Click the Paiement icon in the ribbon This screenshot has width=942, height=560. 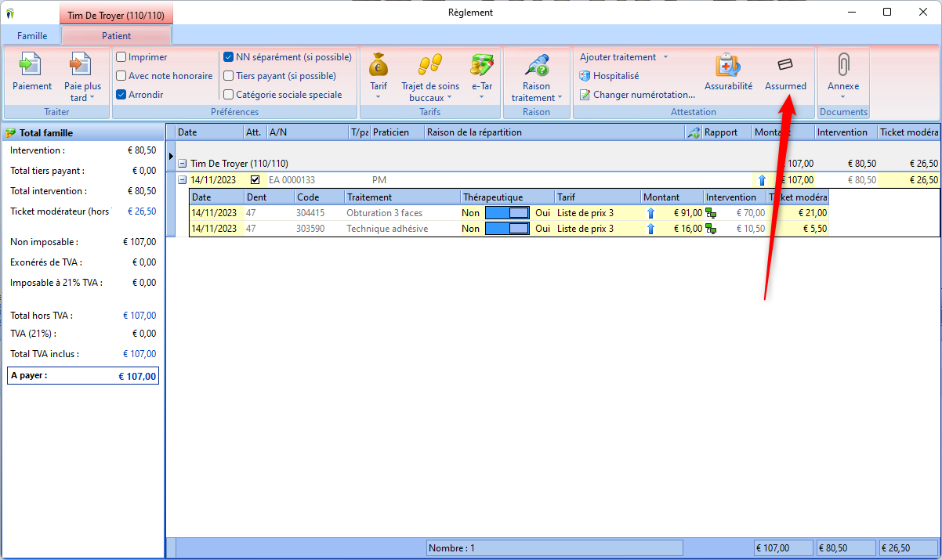click(x=32, y=64)
